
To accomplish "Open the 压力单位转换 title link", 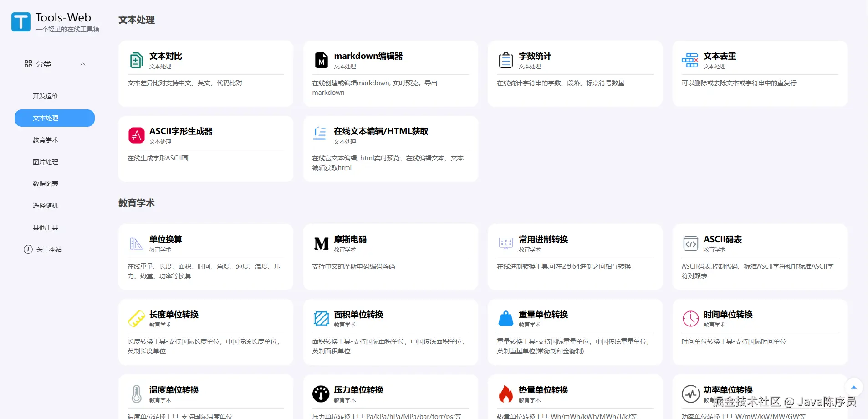I will tap(358, 390).
